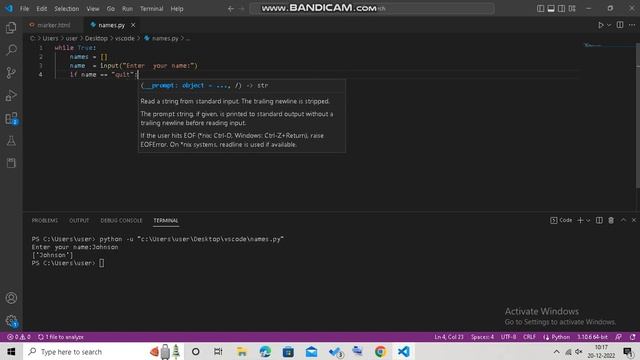Open editor More Actions ellipsis
The image size is (640, 360).
(632, 25)
